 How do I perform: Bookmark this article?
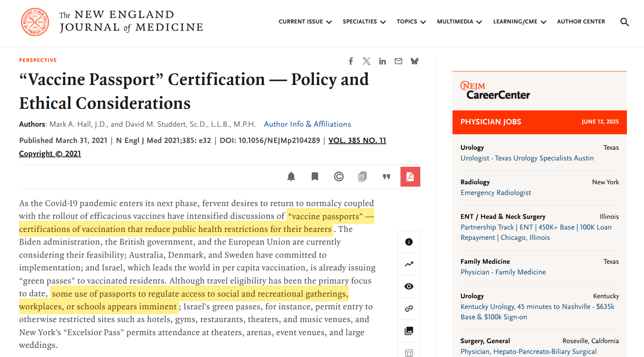coord(315,177)
